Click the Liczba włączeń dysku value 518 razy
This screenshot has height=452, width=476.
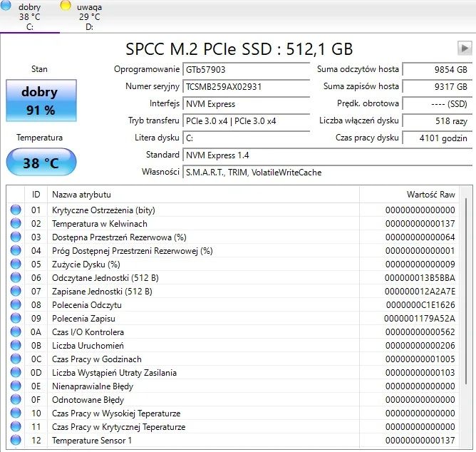point(438,121)
